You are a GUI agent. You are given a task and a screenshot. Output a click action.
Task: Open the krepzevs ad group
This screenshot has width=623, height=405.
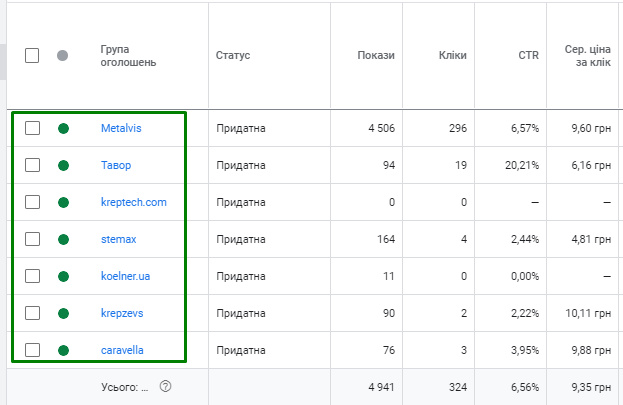[122, 313]
